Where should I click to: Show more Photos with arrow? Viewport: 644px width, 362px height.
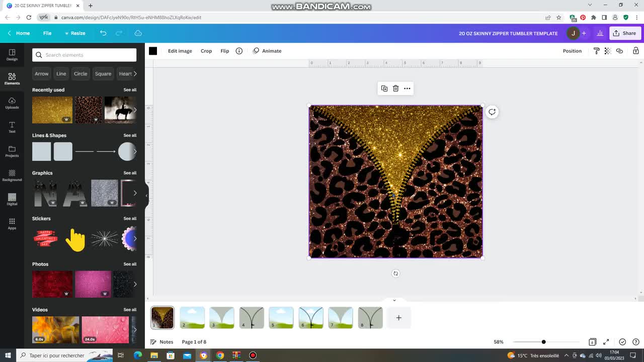[135, 284]
